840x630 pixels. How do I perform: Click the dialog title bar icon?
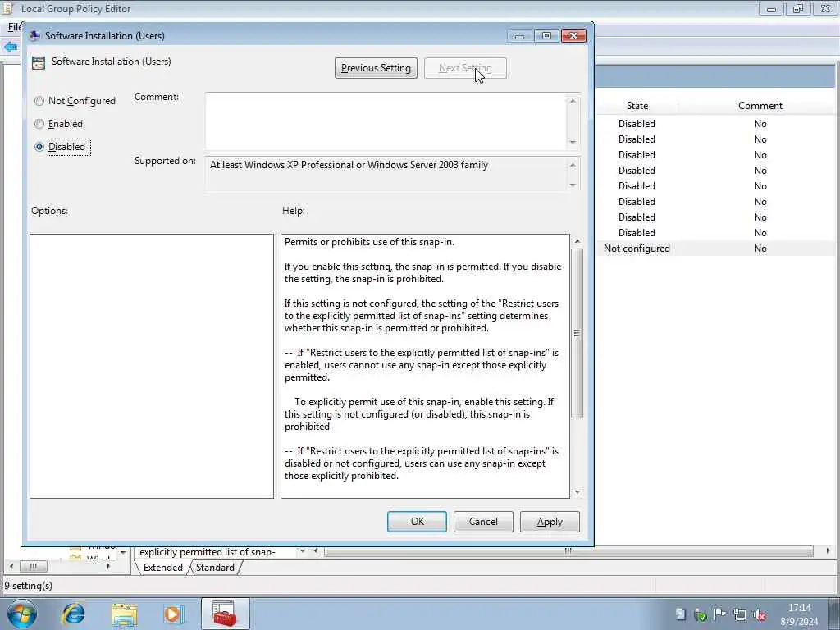[x=34, y=36]
